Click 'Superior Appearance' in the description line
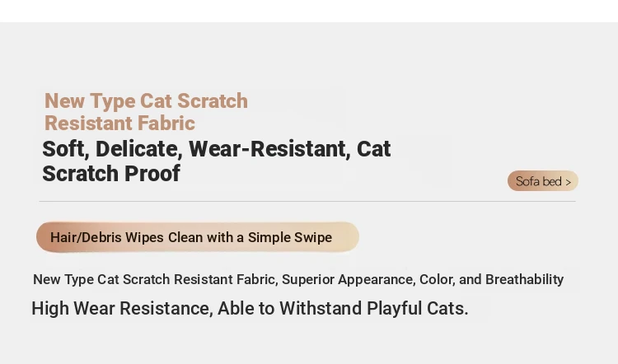 click(345, 279)
